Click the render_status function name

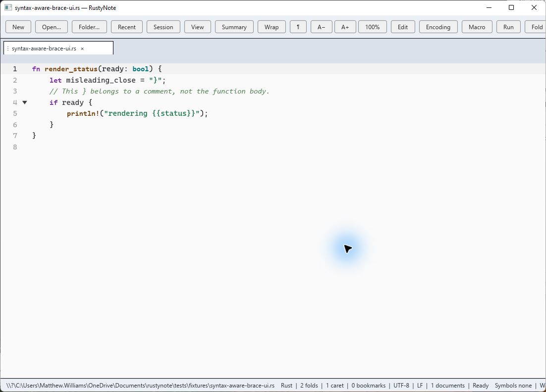[x=71, y=69]
